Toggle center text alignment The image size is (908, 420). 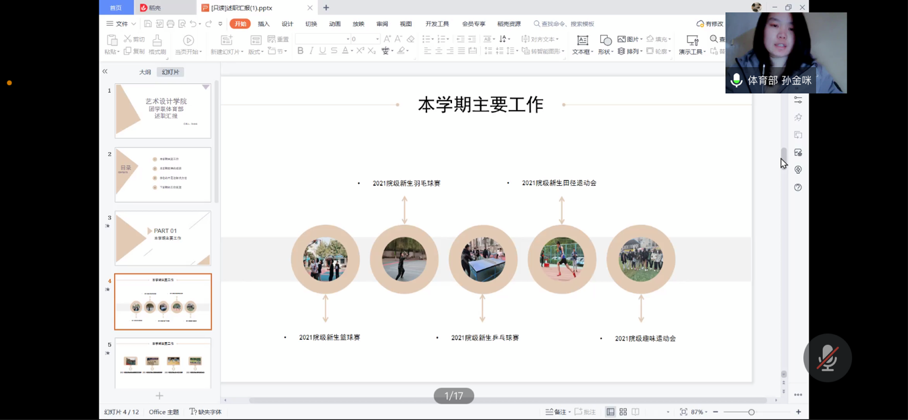(x=439, y=51)
